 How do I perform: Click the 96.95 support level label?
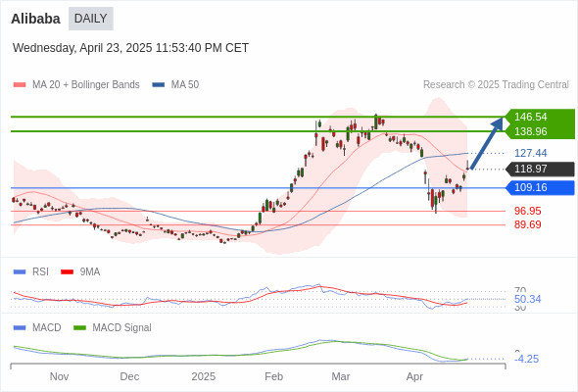tap(528, 211)
